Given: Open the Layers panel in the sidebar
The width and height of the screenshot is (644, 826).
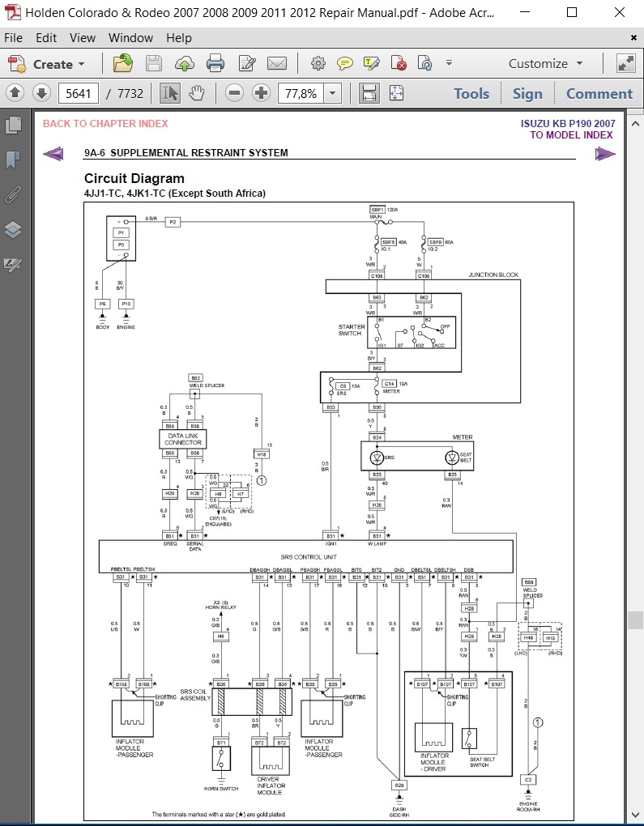Looking at the screenshot, I should (x=12, y=230).
